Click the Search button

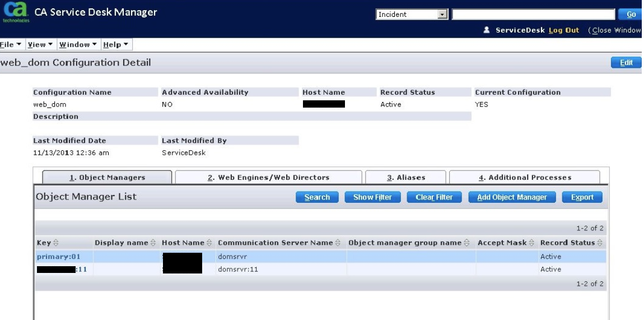point(317,197)
